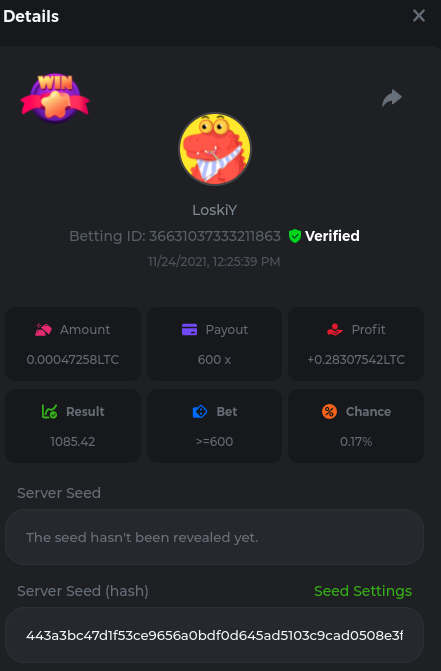Click the blue Bet dice icon

pyautogui.click(x=200, y=412)
